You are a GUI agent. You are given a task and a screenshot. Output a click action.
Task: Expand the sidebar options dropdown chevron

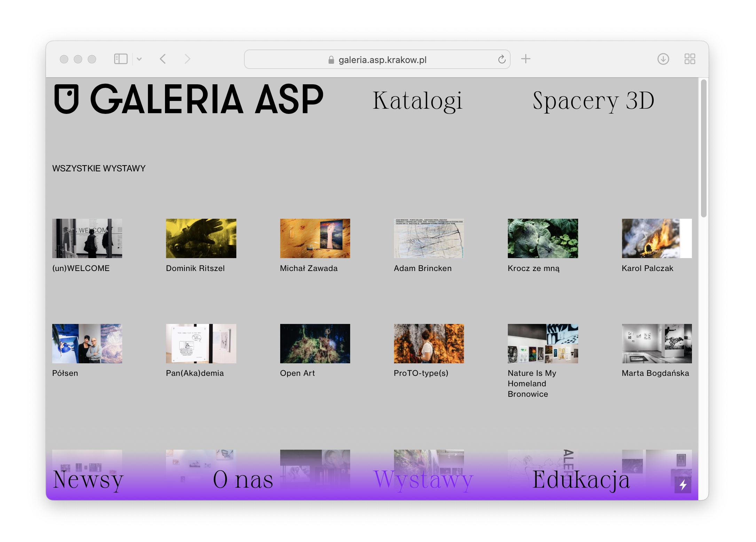pos(139,59)
